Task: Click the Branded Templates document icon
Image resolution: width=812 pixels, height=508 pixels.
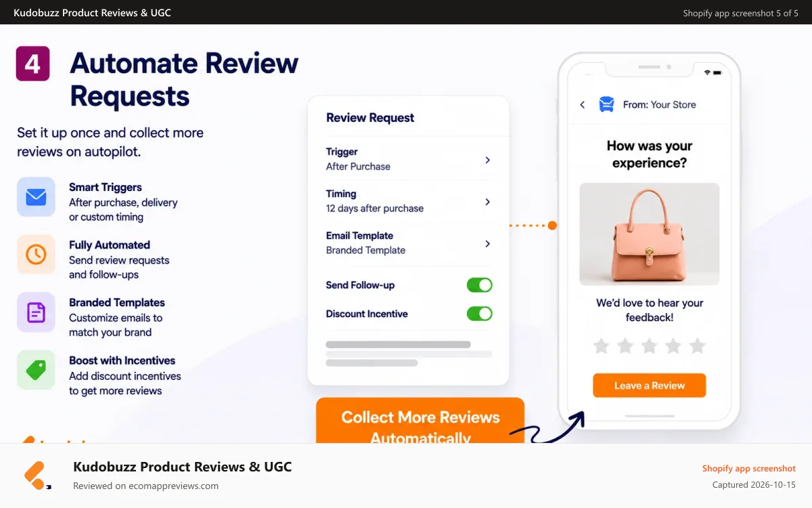Action: [36, 312]
